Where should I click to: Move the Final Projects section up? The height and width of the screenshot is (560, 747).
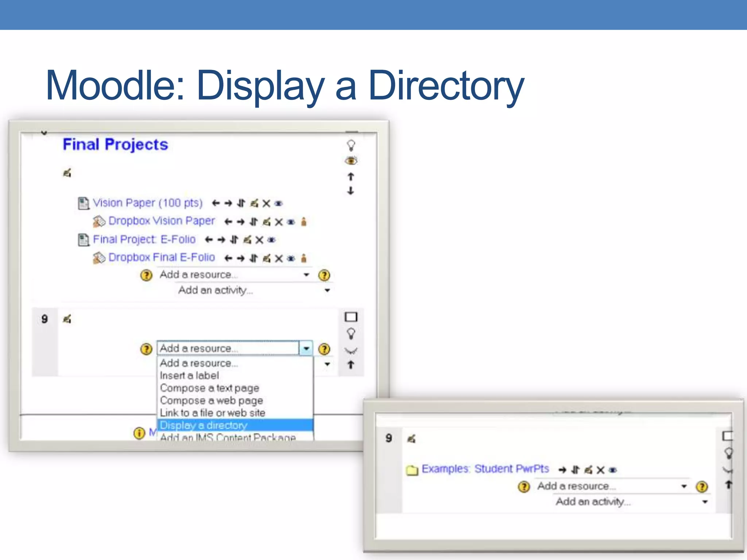click(351, 177)
